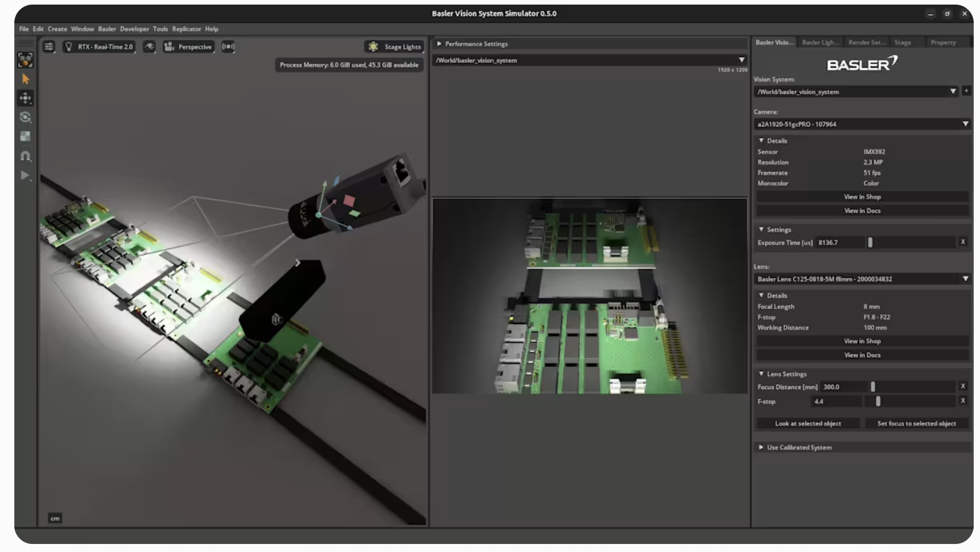
Task: Open the Basler menu
Action: 107,29
